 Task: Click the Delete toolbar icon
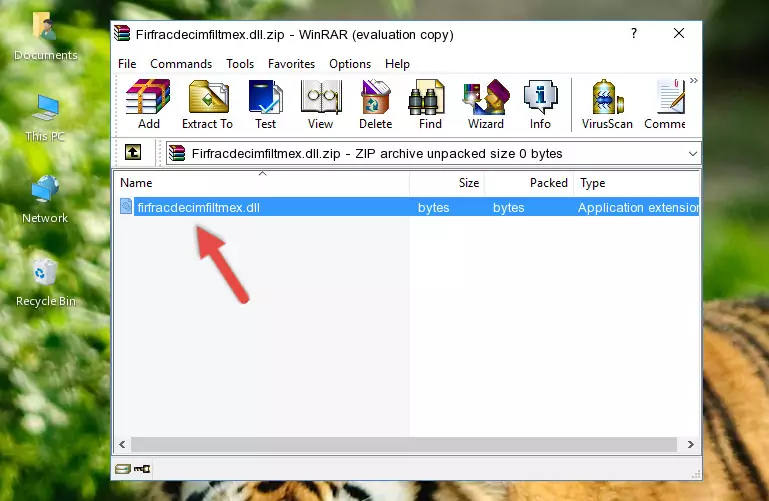pyautogui.click(x=375, y=104)
